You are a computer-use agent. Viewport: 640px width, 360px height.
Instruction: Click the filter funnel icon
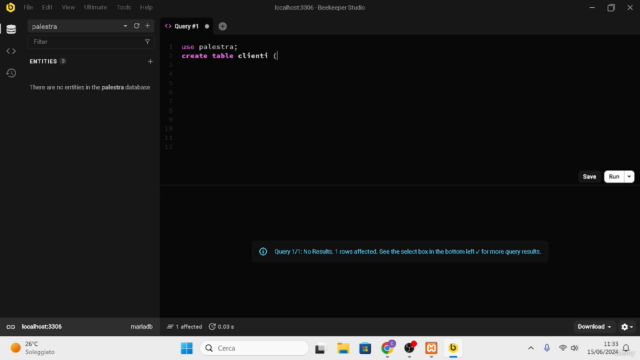147,42
